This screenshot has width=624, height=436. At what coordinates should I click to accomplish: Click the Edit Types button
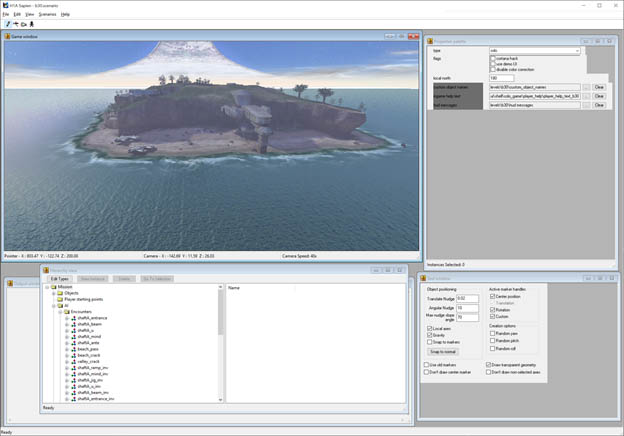pyautogui.click(x=60, y=278)
